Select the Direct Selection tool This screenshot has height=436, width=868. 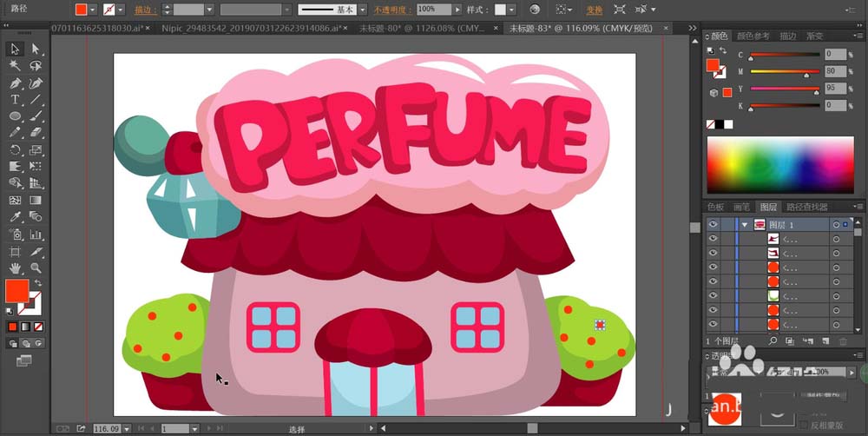(x=36, y=50)
